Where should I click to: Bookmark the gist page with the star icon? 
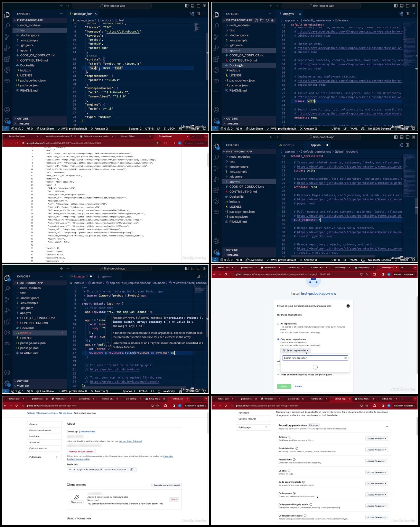[158, 143]
